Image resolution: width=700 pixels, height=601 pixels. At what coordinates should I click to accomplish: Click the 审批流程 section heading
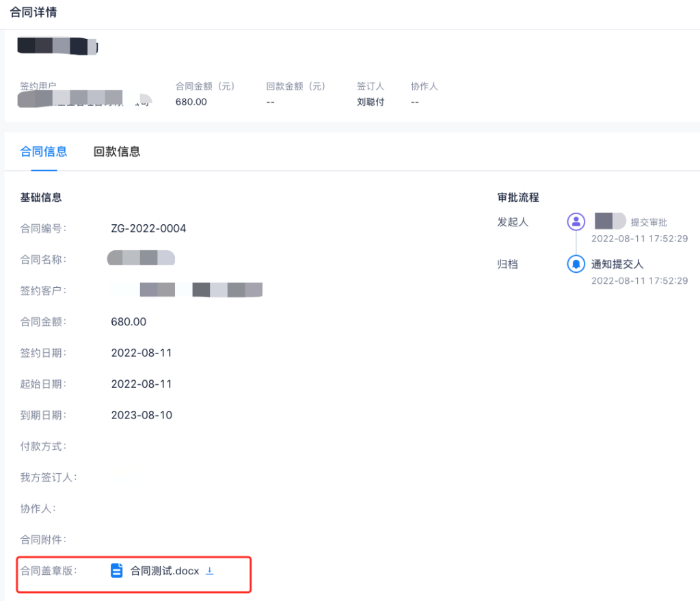click(x=518, y=197)
